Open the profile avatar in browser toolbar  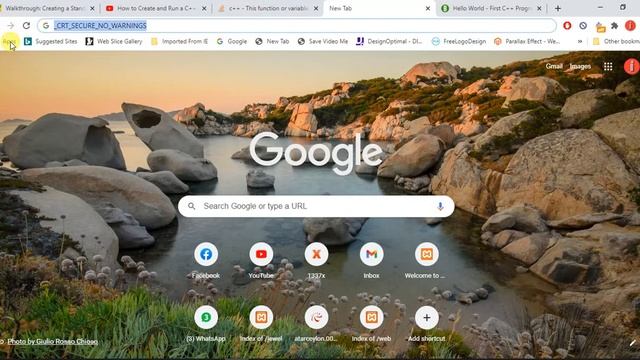(630, 26)
